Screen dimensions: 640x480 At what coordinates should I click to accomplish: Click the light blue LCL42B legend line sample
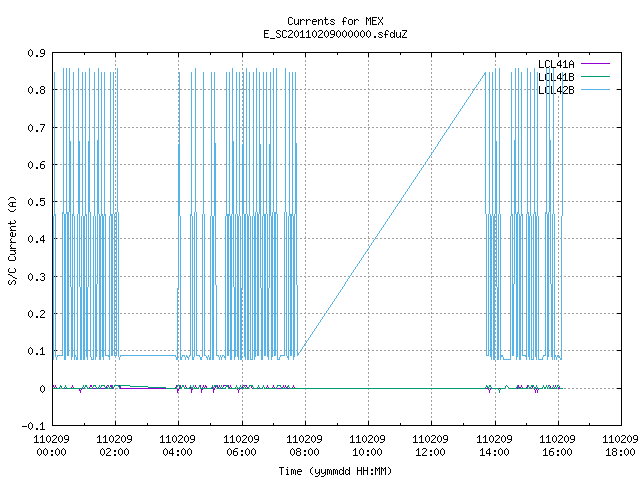coord(595,89)
